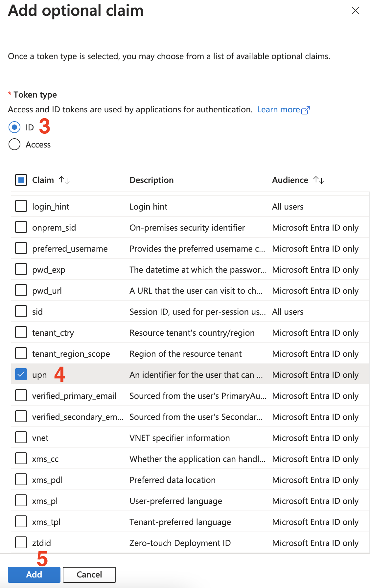The height and width of the screenshot is (588, 370).
Task: Open the Learn more link
Action: pyautogui.click(x=278, y=110)
